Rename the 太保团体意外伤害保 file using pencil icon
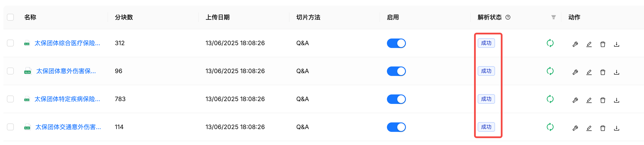This screenshot has height=145, width=644. point(589,72)
